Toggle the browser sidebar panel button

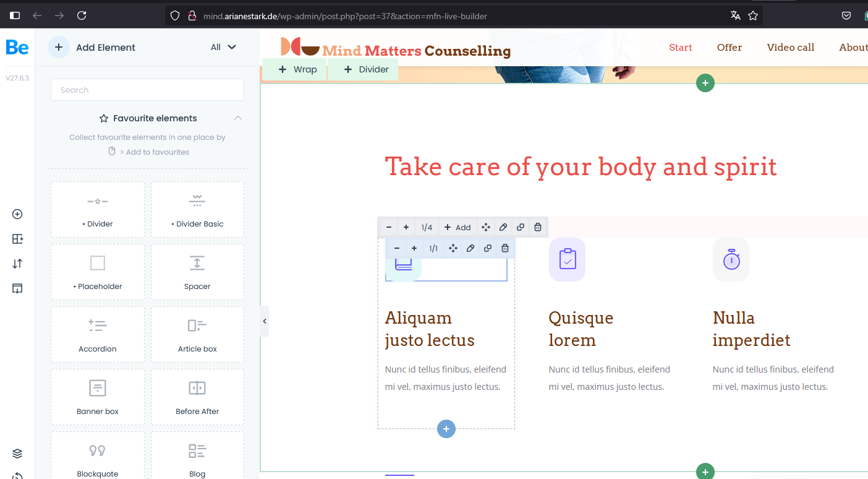coord(15,15)
